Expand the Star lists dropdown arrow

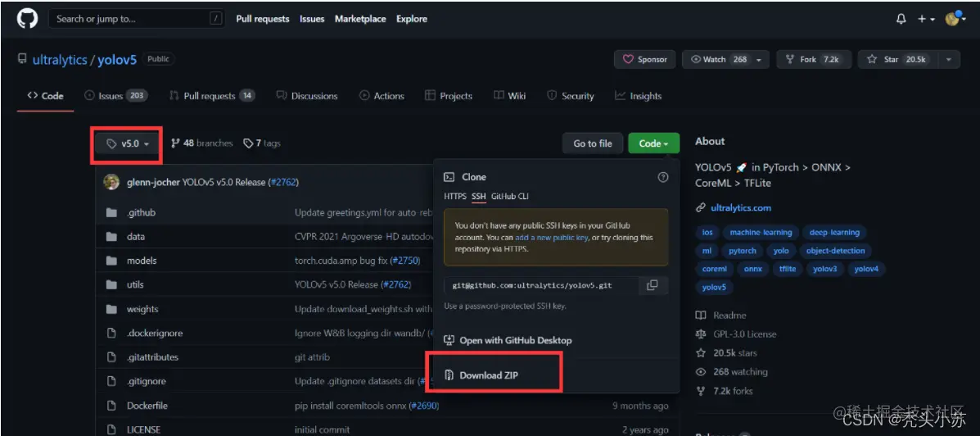[949, 60]
